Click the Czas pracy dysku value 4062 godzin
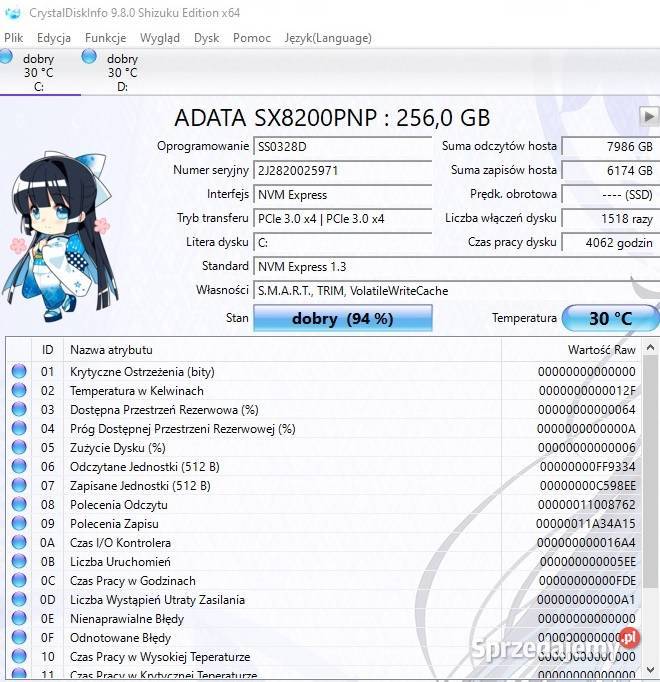The width and height of the screenshot is (660, 682). 610,242
